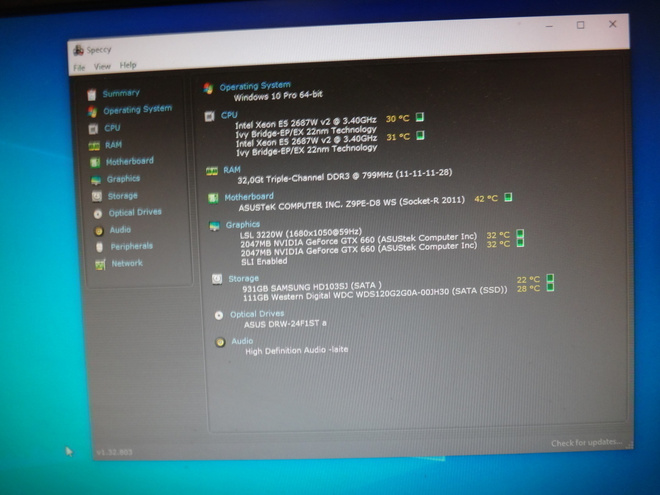
Task: Select Network in the sidebar
Action: tap(127, 263)
